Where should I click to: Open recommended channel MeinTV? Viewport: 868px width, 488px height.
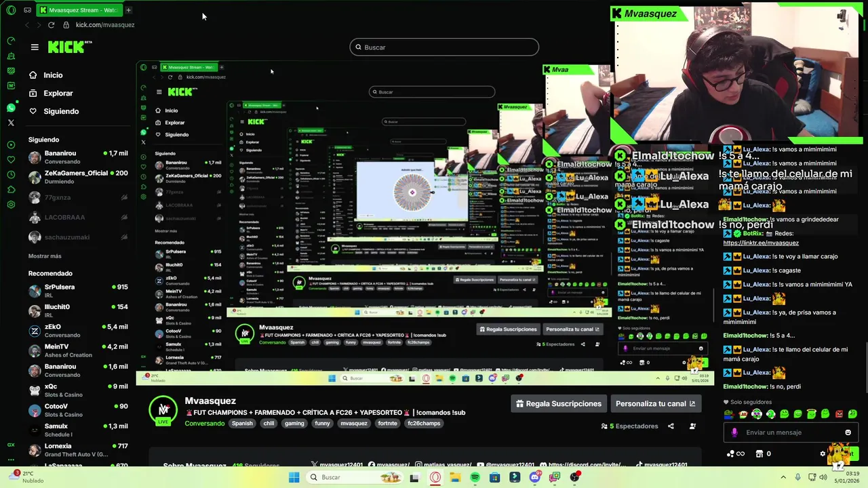pyautogui.click(x=78, y=350)
